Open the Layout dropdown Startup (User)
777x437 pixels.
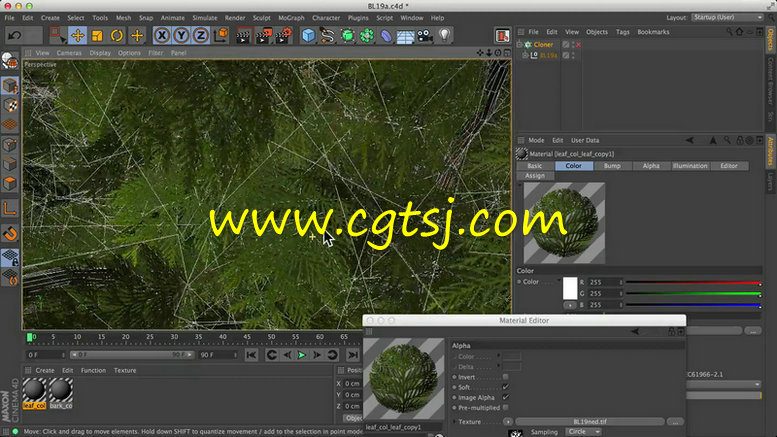pyautogui.click(x=727, y=17)
